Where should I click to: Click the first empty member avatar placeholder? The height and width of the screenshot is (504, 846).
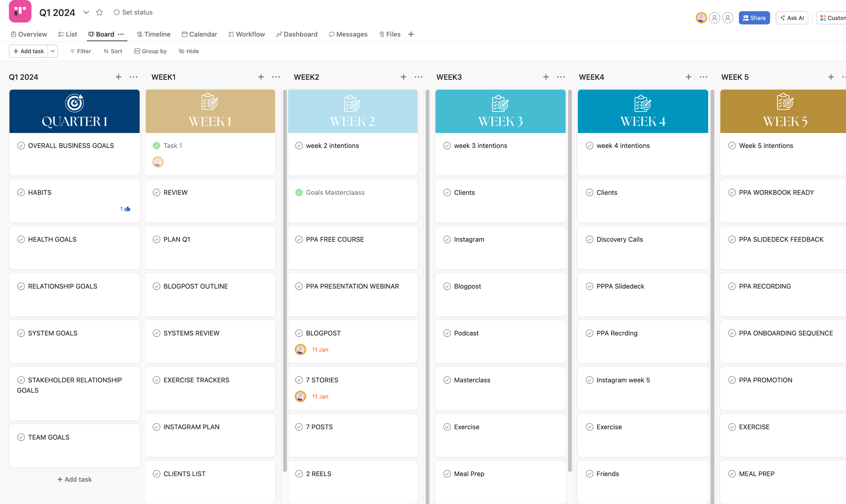pos(714,18)
